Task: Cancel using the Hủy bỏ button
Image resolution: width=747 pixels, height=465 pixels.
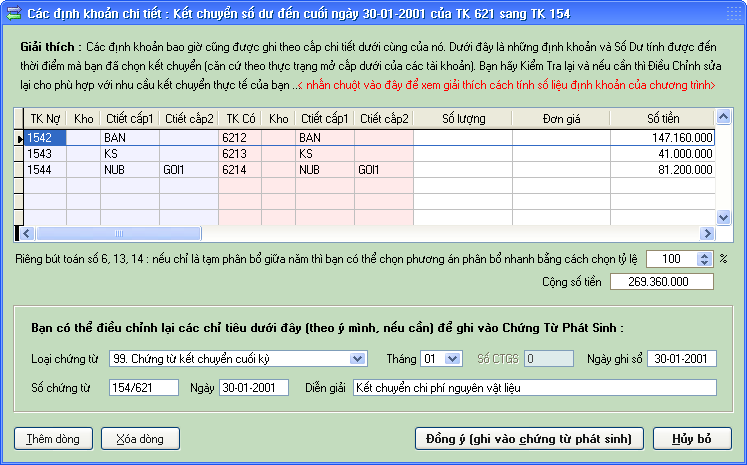Action: tap(691, 439)
